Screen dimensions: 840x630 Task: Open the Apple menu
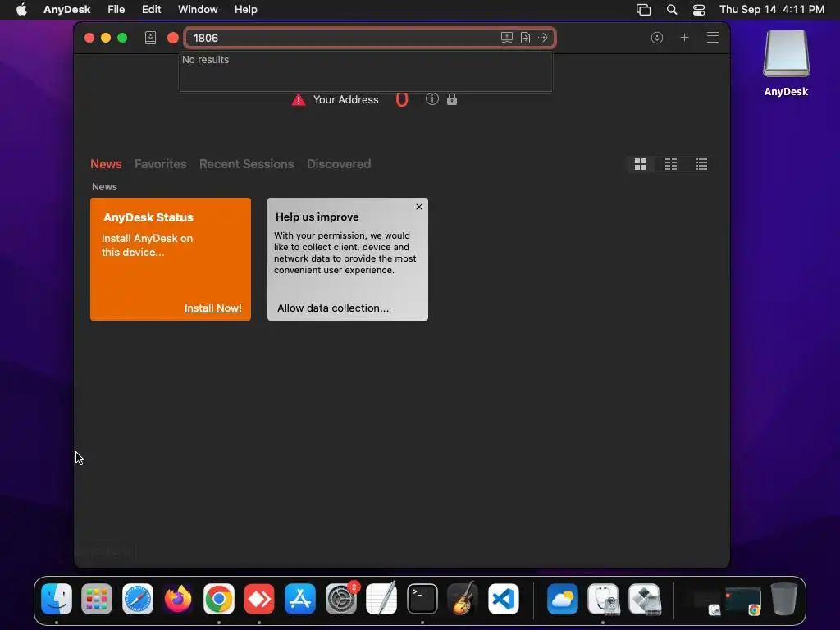(21, 10)
